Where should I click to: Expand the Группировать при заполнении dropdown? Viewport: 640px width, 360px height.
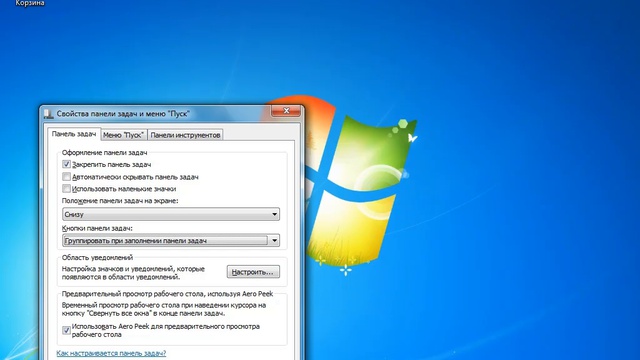pyautogui.click(x=171, y=240)
